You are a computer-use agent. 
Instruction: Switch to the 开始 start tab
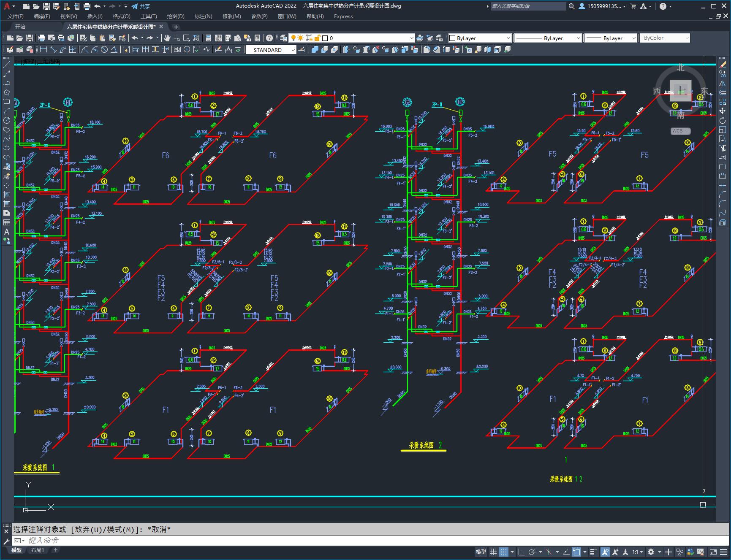pos(20,27)
